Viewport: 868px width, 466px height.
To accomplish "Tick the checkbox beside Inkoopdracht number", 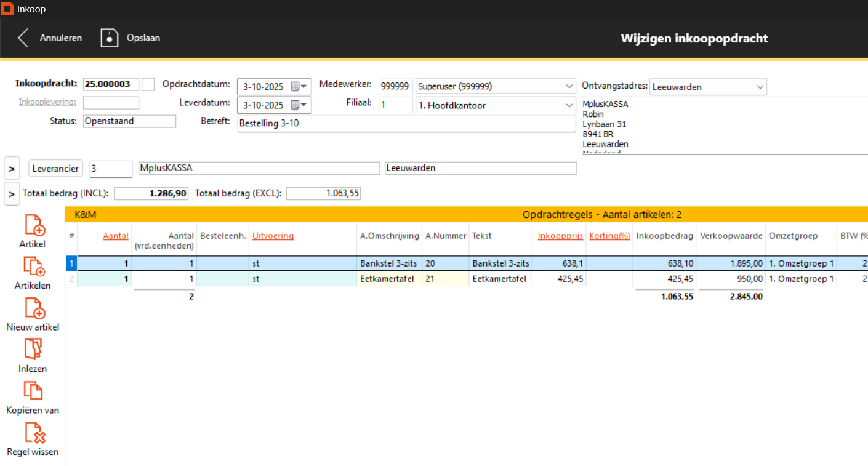I will [x=148, y=84].
